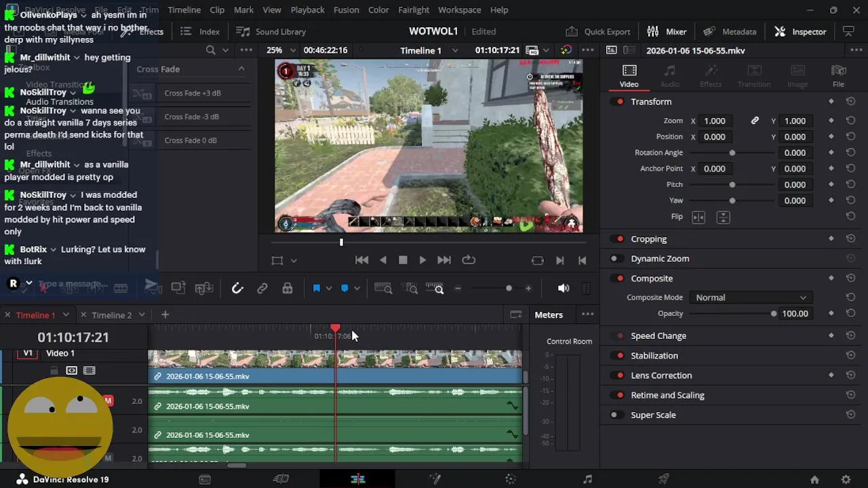Open Meters panel options menu
The height and width of the screenshot is (488, 868).
(x=588, y=314)
